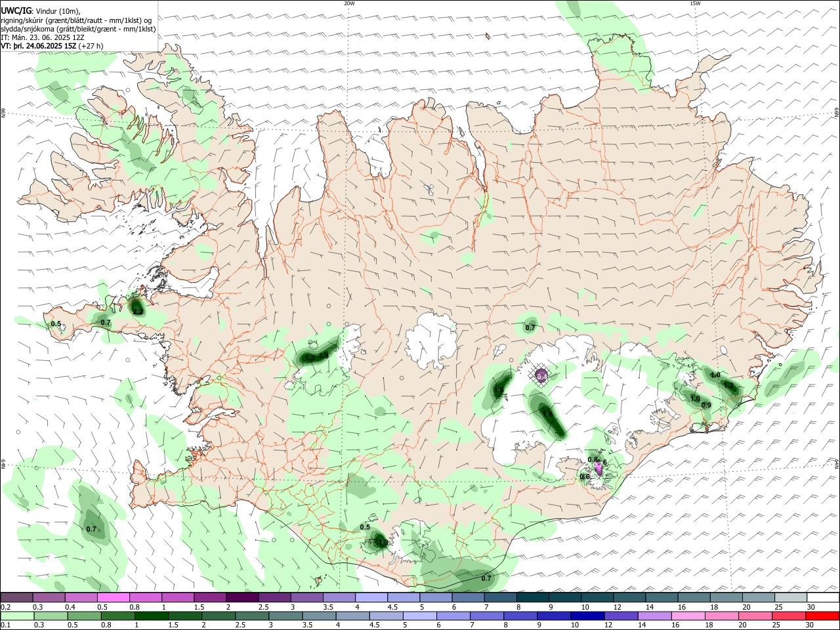Select the light purple 14 swatch, lower scale
The width and height of the screenshot is (840, 630).
pyautogui.click(x=654, y=616)
